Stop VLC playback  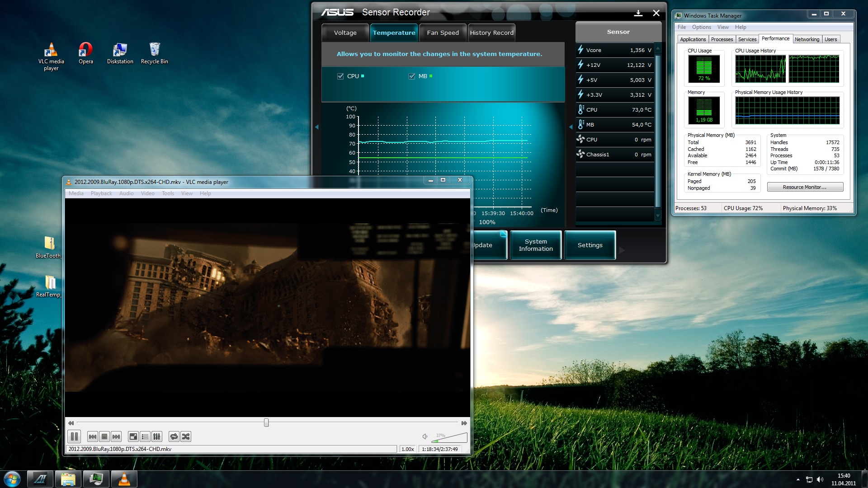[x=104, y=436]
